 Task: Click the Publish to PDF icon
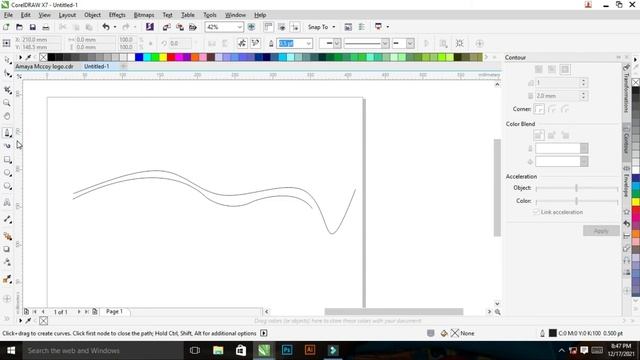point(193,27)
